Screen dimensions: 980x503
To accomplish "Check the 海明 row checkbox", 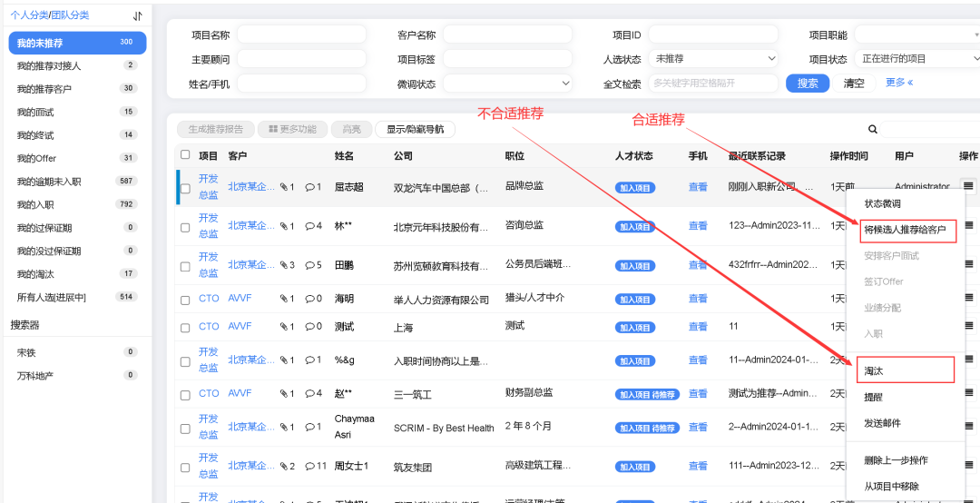I will (185, 301).
